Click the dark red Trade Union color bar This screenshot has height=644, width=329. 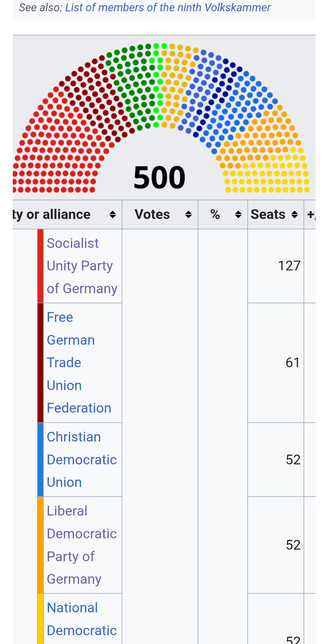41,363
